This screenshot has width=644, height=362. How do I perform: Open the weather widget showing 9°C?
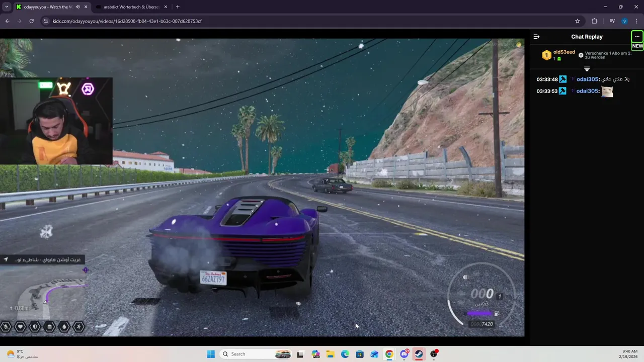coord(23,354)
